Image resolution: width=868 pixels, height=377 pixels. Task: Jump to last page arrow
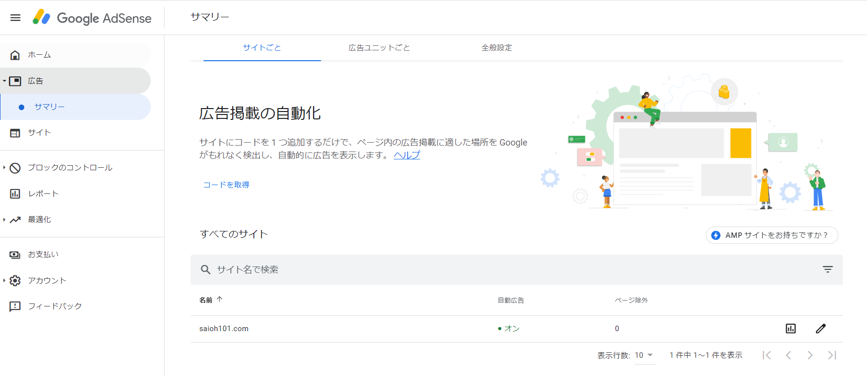[x=832, y=355]
